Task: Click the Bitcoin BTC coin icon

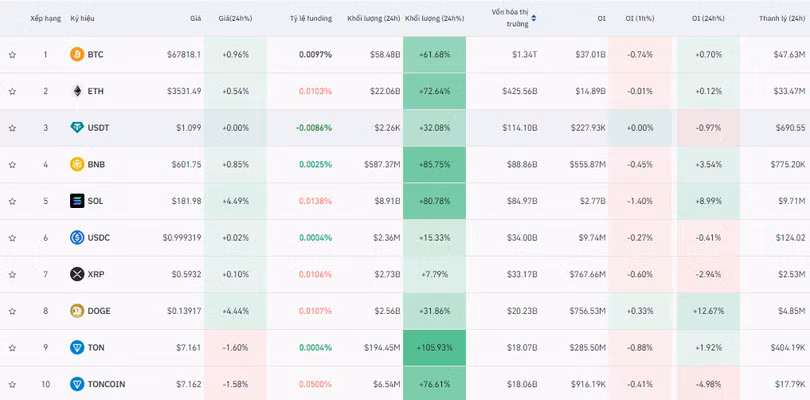Action: (x=77, y=54)
